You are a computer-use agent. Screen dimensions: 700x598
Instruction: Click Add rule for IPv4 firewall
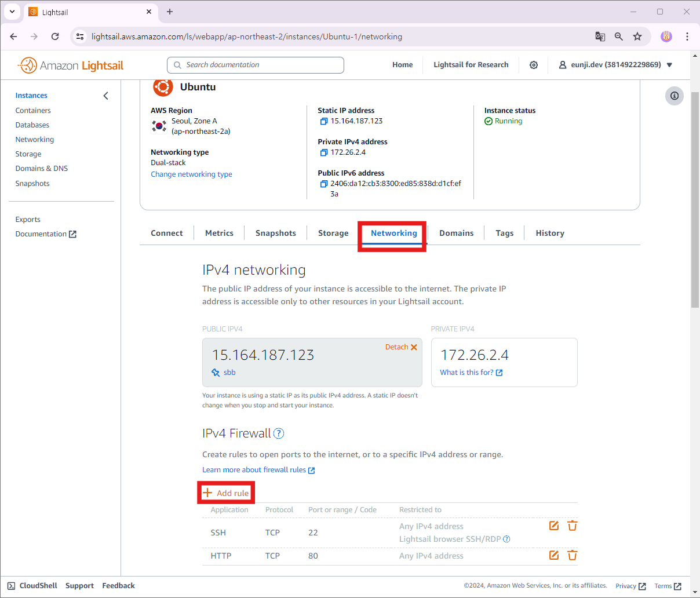[226, 493]
